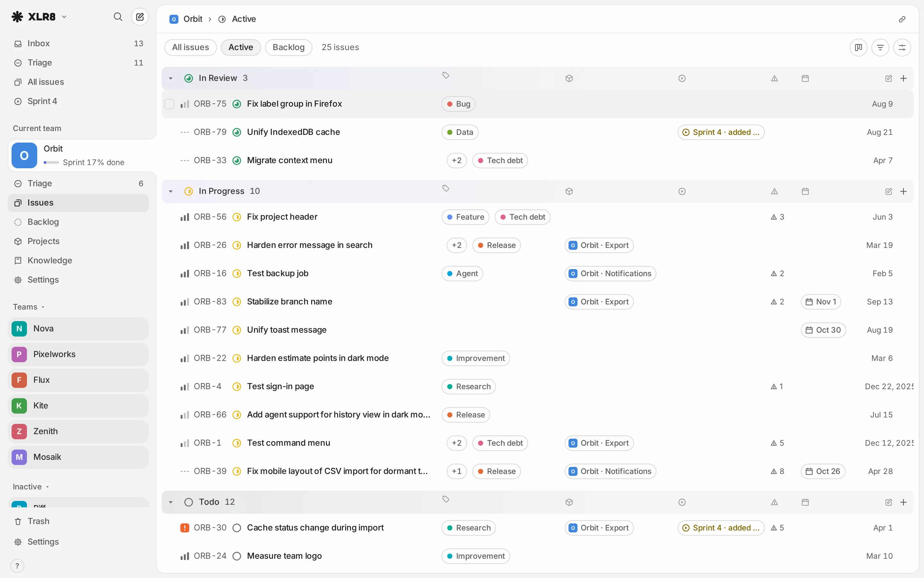Open Inbox in the sidebar
Screen dimensions: 924x578
pos(78,44)
